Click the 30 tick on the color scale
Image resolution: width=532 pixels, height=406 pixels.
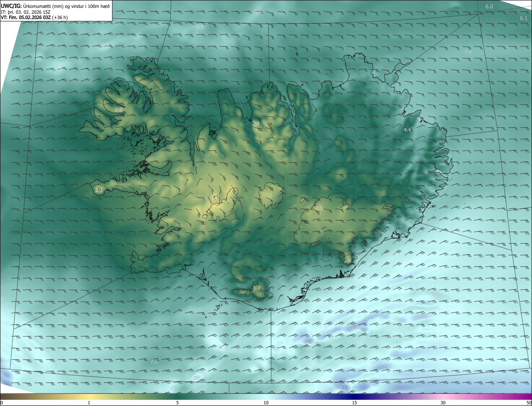point(443,403)
